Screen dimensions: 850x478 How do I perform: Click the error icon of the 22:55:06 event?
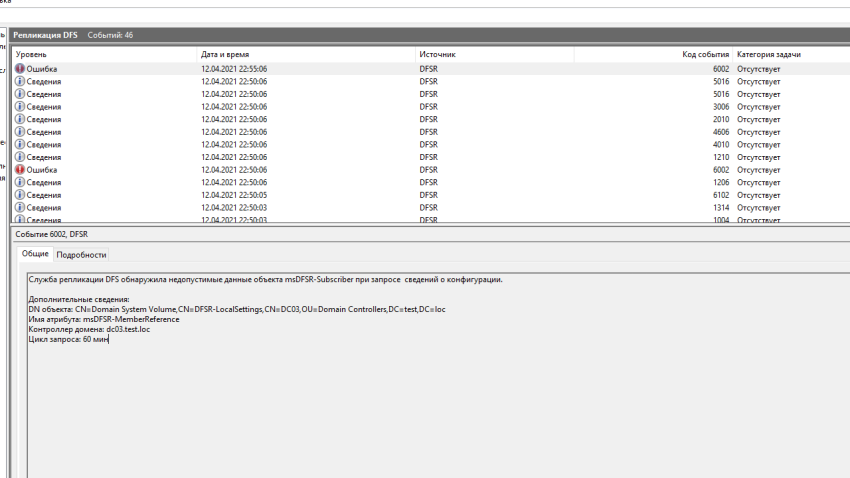[x=20, y=69]
